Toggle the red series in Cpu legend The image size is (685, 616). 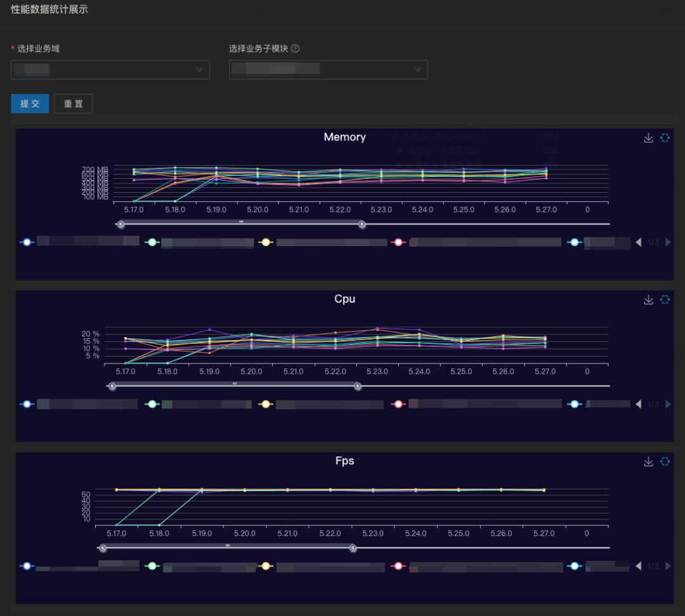point(398,404)
